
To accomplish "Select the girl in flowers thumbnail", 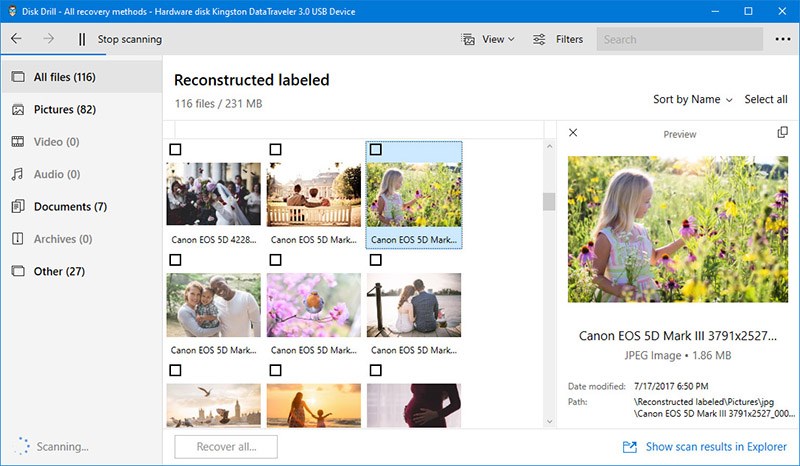I will pos(414,194).
